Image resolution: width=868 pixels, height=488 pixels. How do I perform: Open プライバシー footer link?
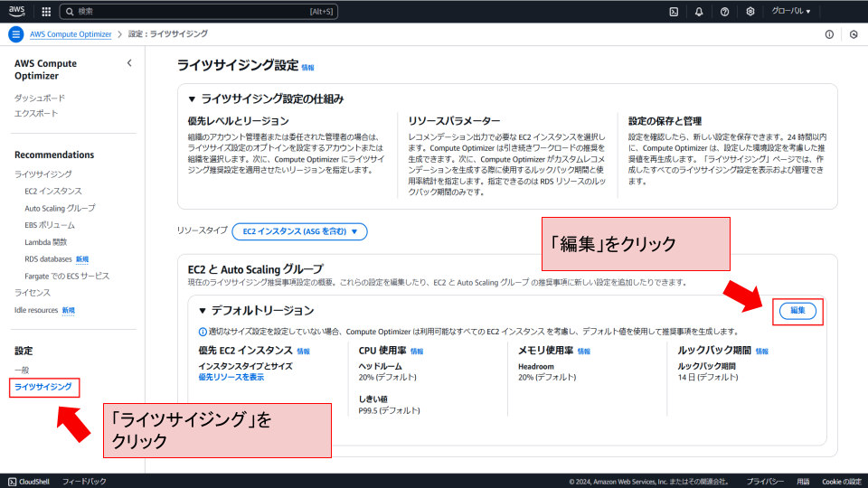coord(765,482)
